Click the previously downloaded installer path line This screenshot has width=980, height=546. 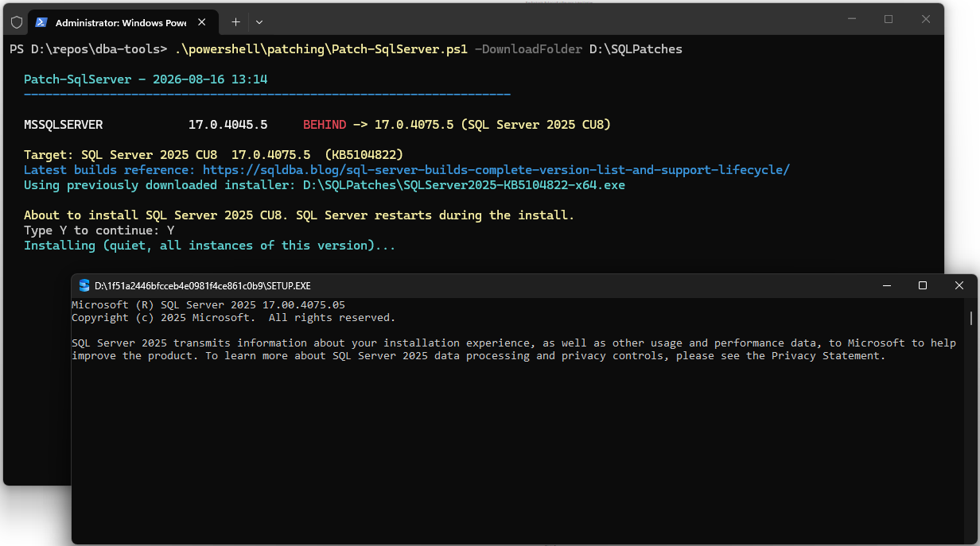tap(325, 185)
